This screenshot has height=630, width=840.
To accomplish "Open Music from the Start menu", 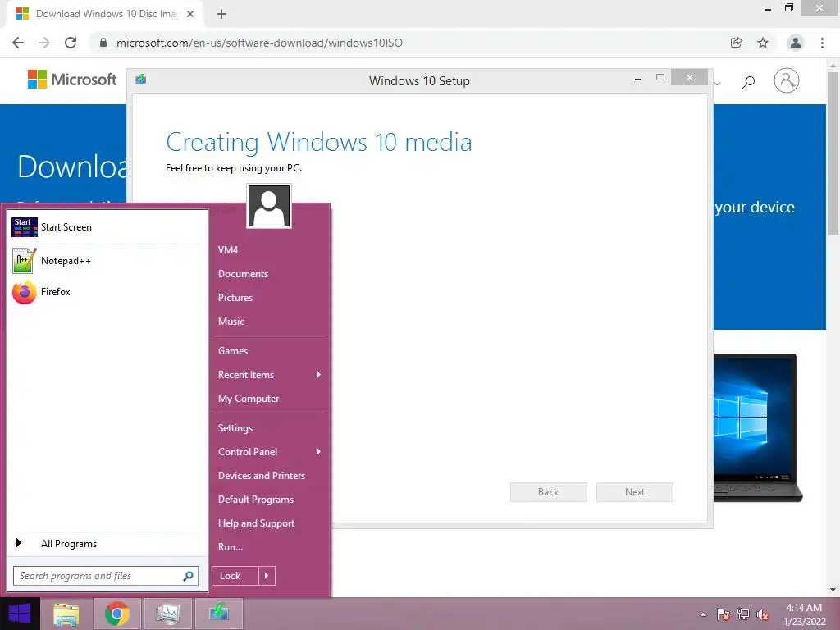I will pos(231,322).
